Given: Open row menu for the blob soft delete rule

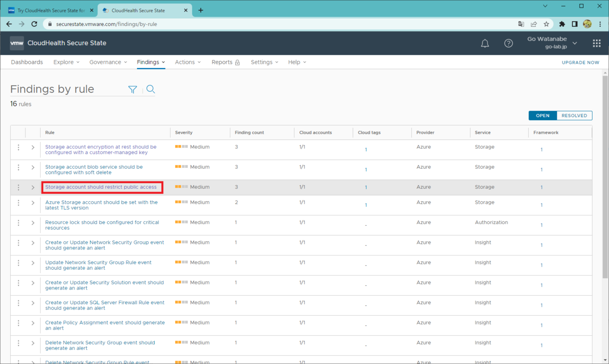Looking at the screenshot, I should [x=18, y=167].
